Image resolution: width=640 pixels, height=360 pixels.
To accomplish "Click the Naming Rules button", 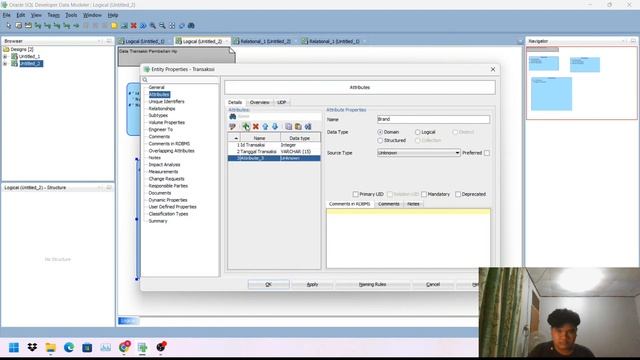I will [x=372, y=284].
